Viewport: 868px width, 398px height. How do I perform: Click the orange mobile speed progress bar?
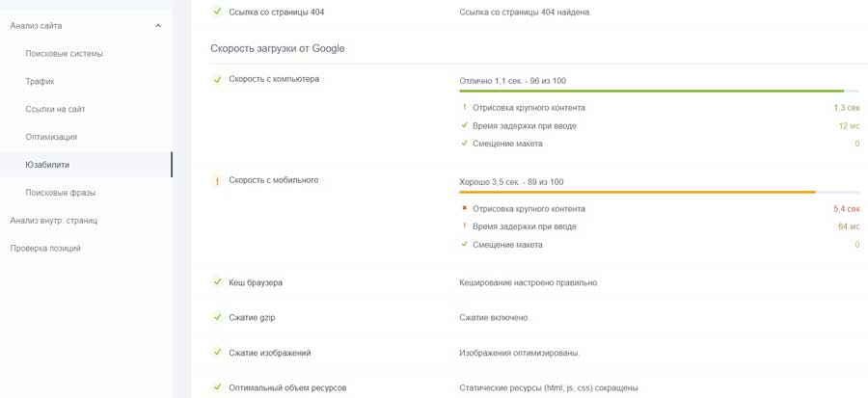637,192
